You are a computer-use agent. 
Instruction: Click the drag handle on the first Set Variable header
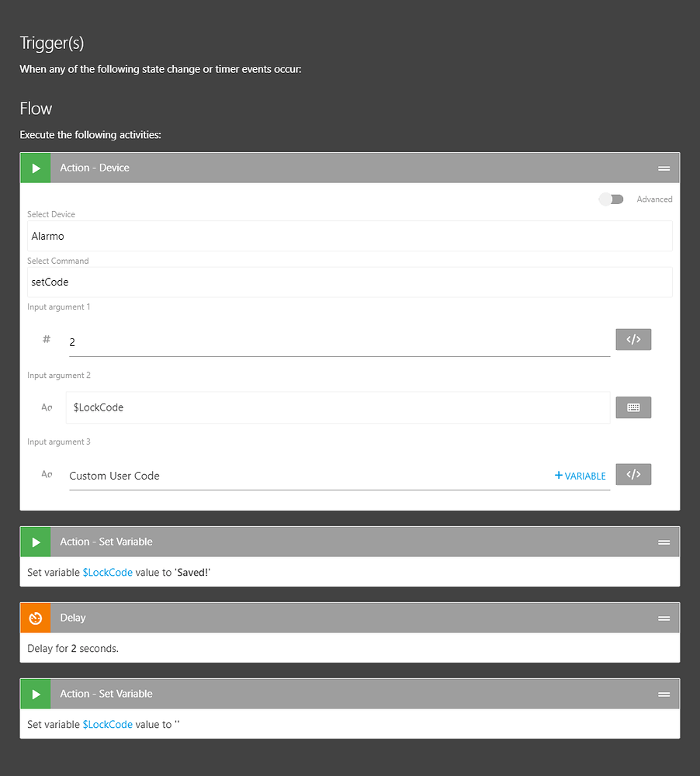[664, 541]
